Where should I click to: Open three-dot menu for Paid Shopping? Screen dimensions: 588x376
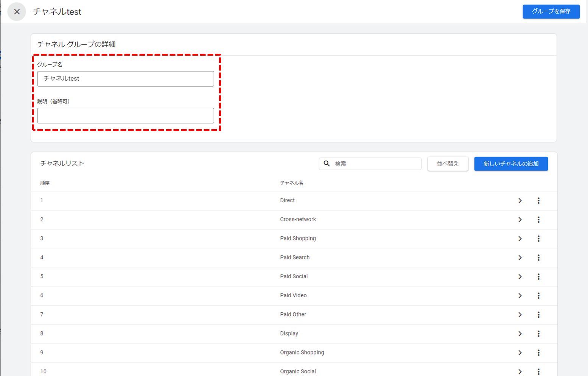coord(538,239)
